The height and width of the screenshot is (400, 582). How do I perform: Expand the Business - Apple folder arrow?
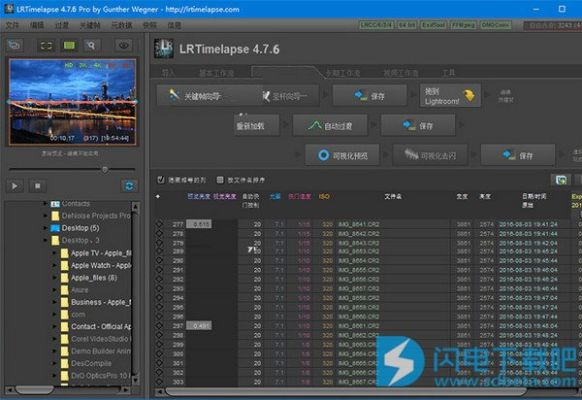pyautogui.click(x=55, y=302)
